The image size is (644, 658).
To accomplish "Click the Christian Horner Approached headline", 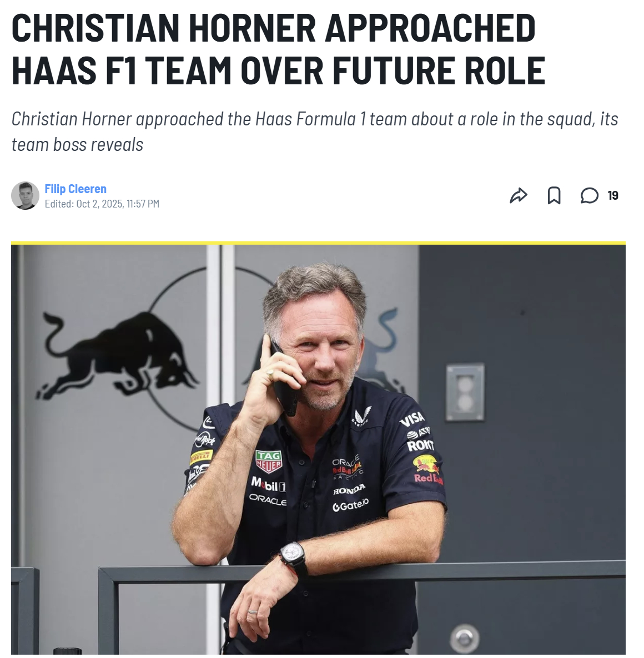I will click(278, 49).
